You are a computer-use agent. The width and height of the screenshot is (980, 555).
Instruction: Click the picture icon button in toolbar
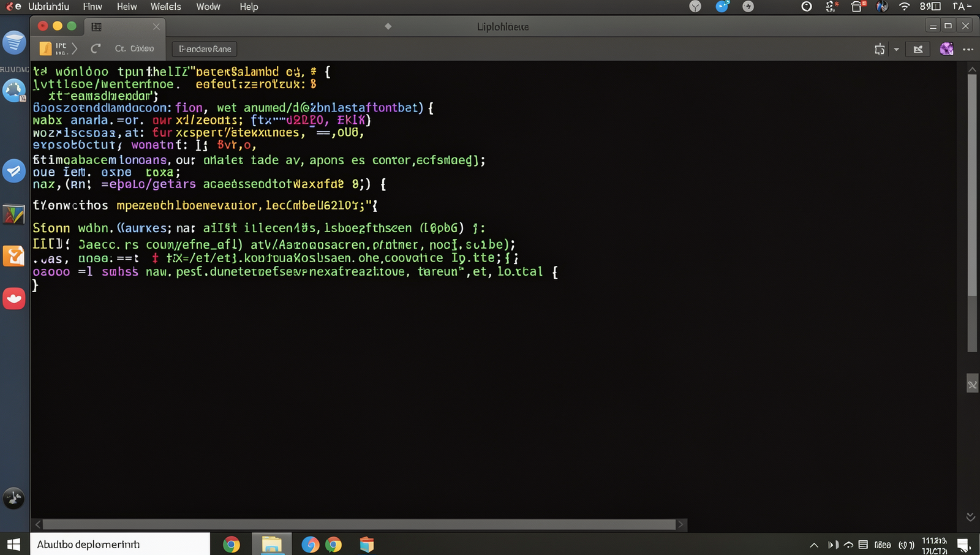(918, 50)
